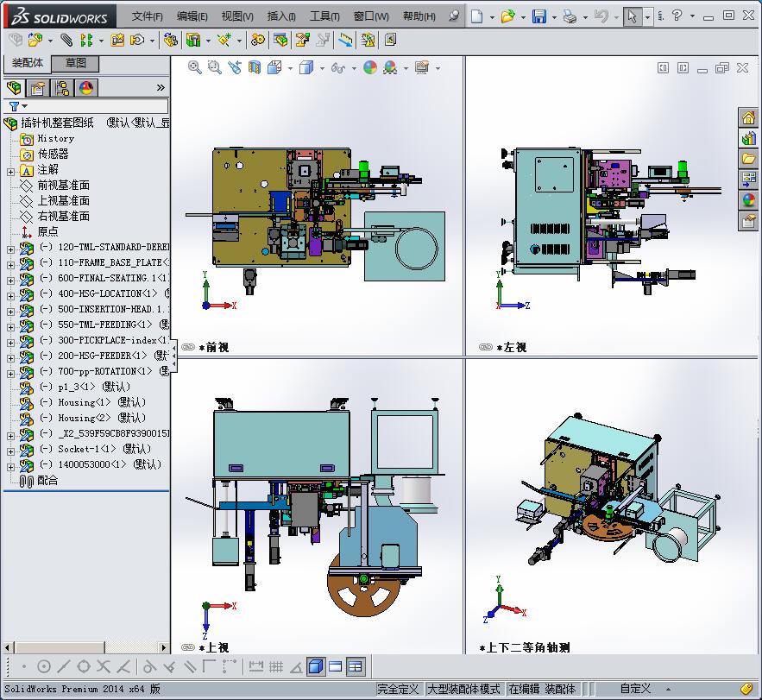Enable the Section View tool
This screenshot has height=700, width=762.
(253, 67)
